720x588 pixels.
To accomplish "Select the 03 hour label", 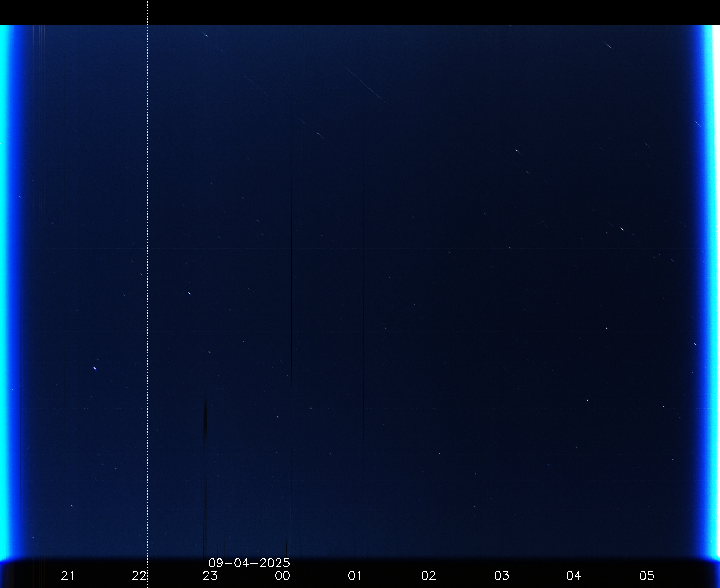I will 501,575.
